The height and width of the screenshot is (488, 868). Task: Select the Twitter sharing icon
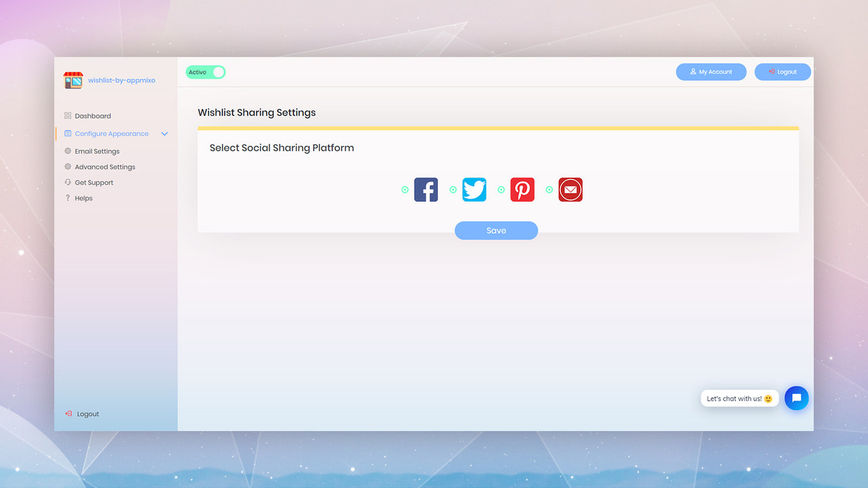(474, 190)
